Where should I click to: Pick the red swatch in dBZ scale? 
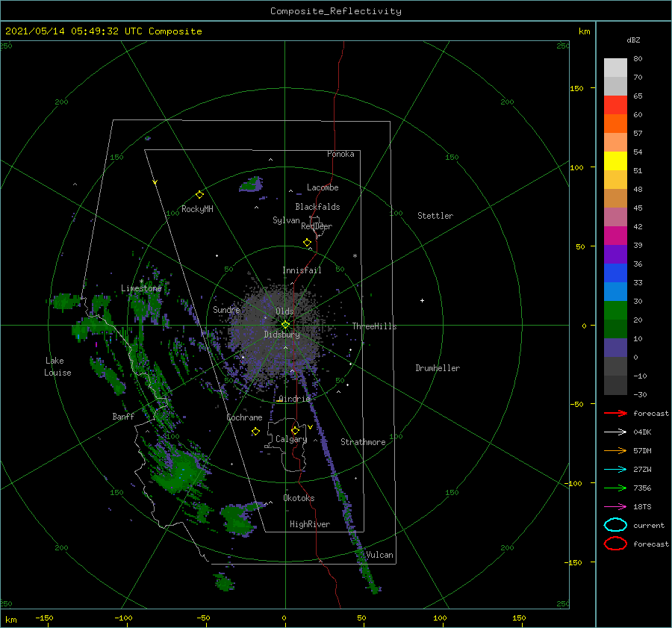pyautogui.click(x=615, y=105)
